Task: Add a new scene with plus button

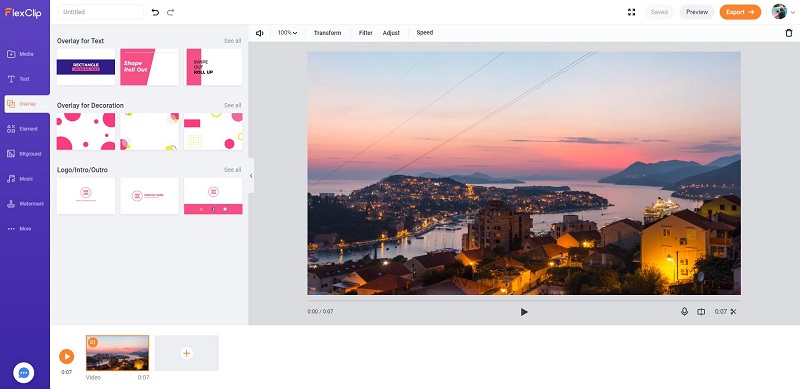Action: (187, 353)
